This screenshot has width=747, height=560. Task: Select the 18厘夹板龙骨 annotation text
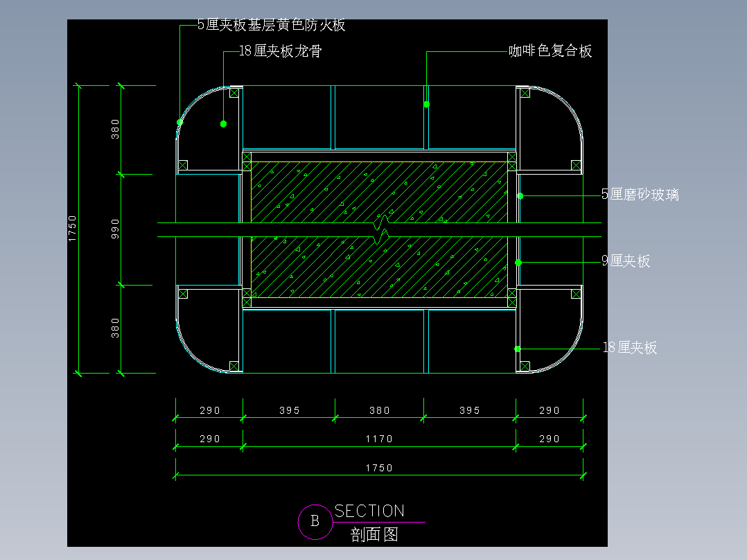(280, 51)
